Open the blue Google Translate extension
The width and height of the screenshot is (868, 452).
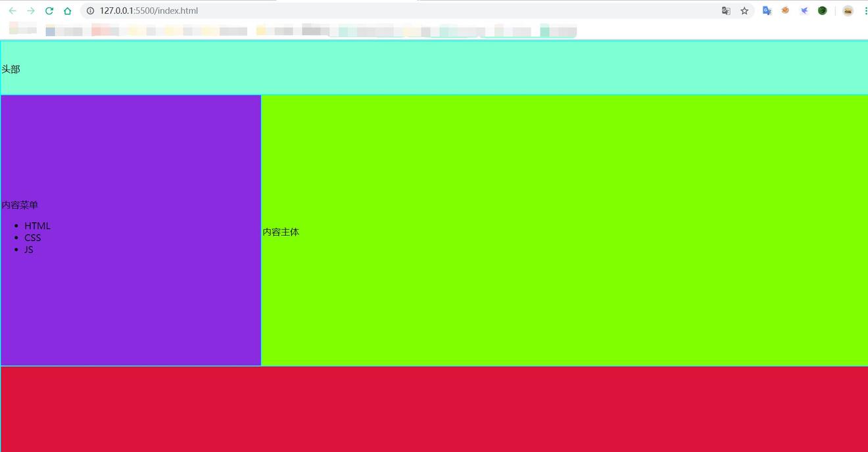pos(767,11)
